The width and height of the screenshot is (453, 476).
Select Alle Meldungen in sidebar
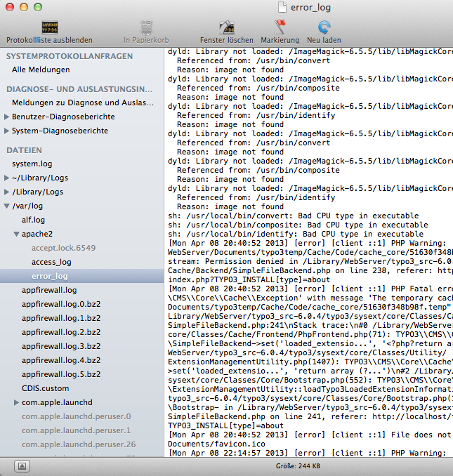[41, 70]
